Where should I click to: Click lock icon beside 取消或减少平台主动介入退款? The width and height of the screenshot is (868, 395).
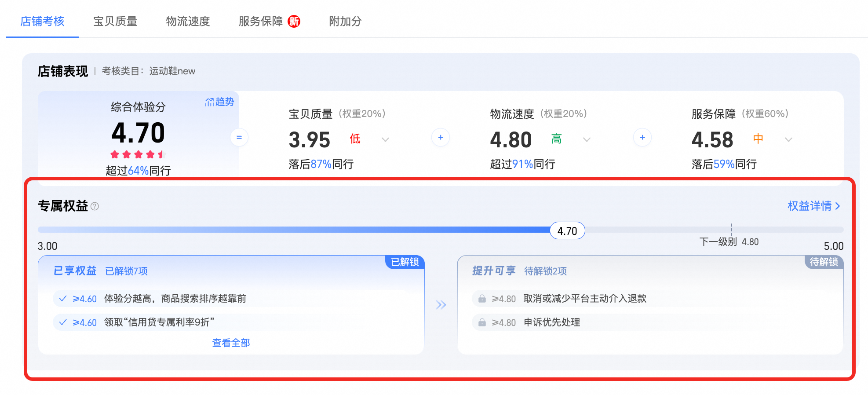coord(482,299)
